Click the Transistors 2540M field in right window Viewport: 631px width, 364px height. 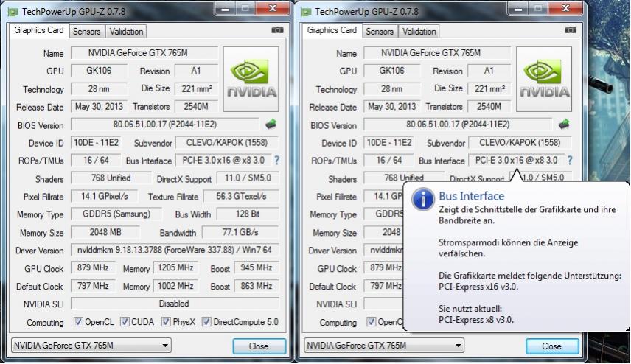(489, 107)
